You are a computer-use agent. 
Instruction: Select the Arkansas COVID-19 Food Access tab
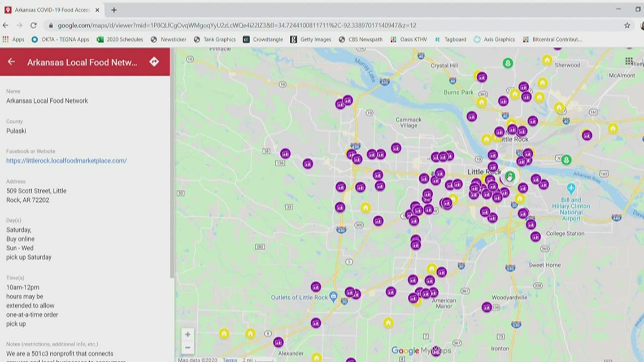pyautogui.click(x=52, y=10)
